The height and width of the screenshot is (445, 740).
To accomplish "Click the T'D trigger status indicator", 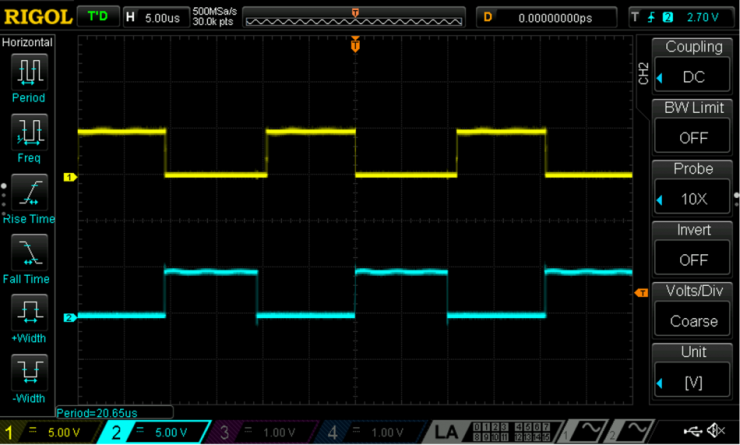I will [x=97, y=17].
